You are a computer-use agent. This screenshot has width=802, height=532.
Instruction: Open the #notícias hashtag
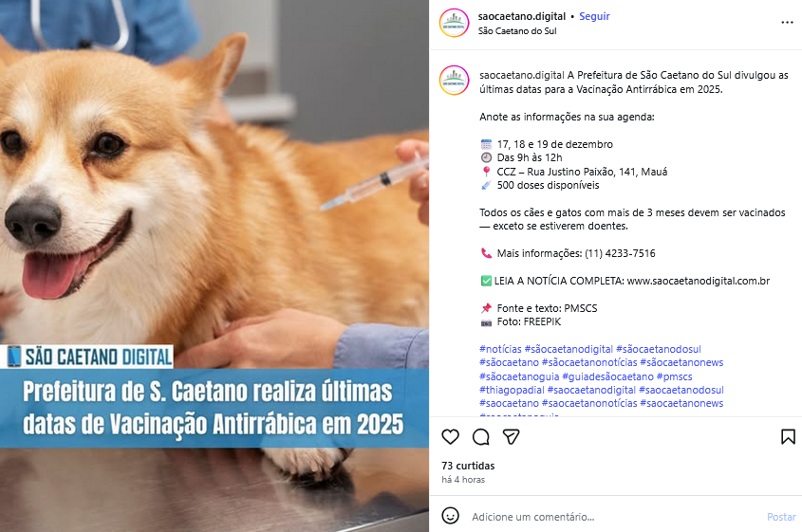[x=500, y=349]
